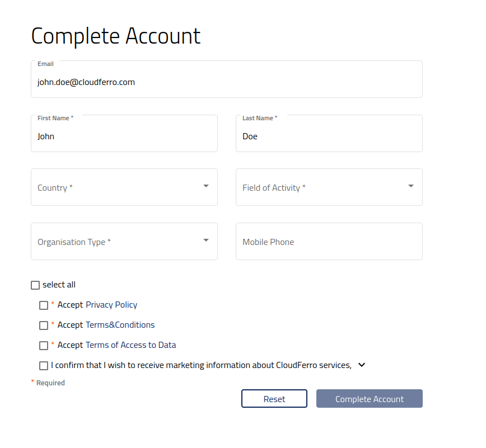
Task: Open the Country dropdown field
Action: click(x=124, y=187)
